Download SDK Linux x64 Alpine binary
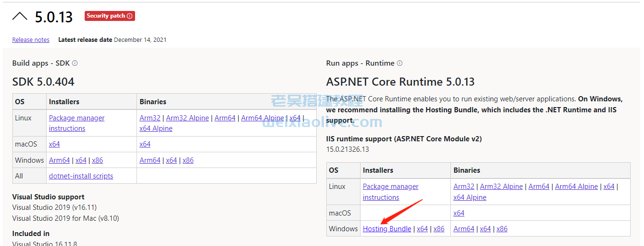Viewport: 644px width, 246px height. point(156,128)
